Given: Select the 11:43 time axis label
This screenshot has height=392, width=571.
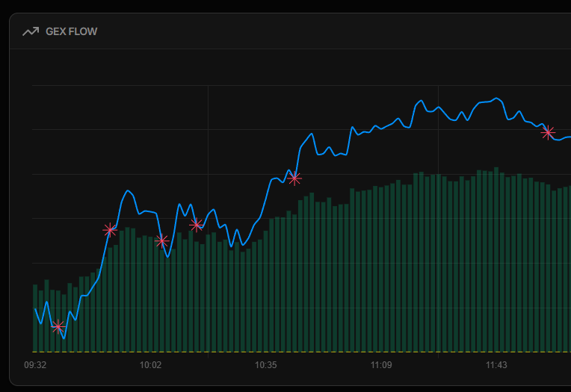Looking at the screenshot, I should [496, 365].
